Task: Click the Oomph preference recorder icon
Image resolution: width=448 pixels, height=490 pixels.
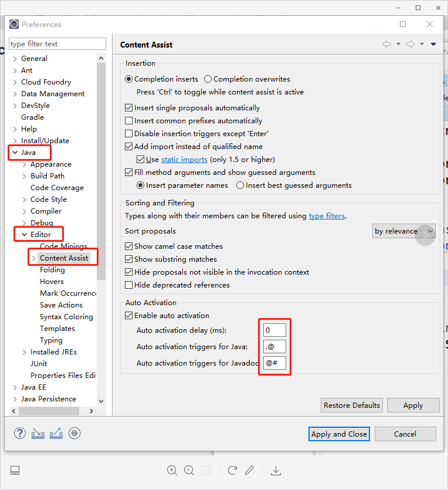Action: 74,433
